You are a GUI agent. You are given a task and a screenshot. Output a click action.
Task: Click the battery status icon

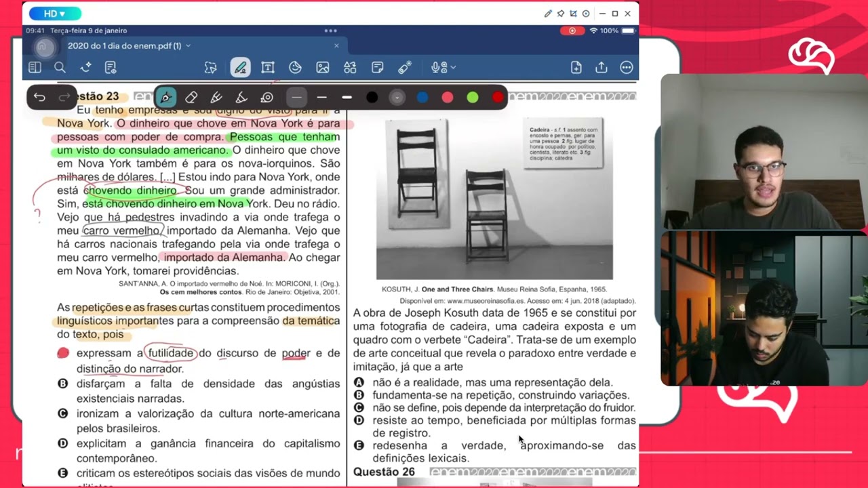(x=628, y=30)
